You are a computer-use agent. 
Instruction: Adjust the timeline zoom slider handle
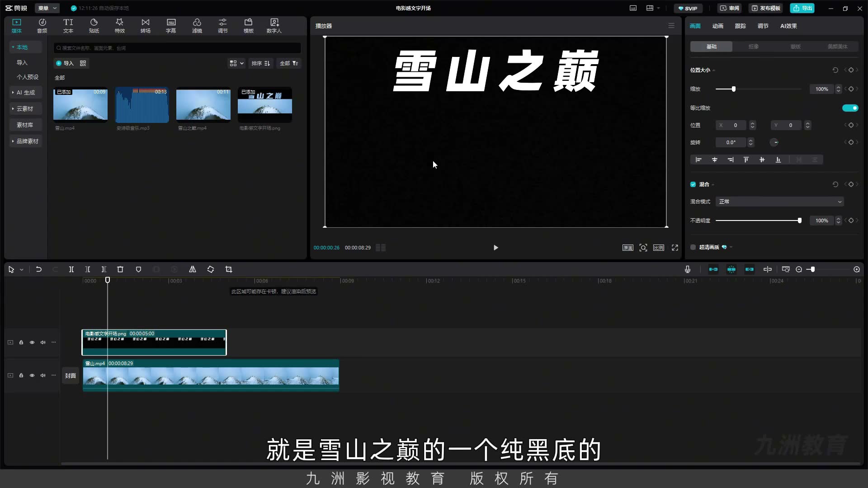click(812, 269)
